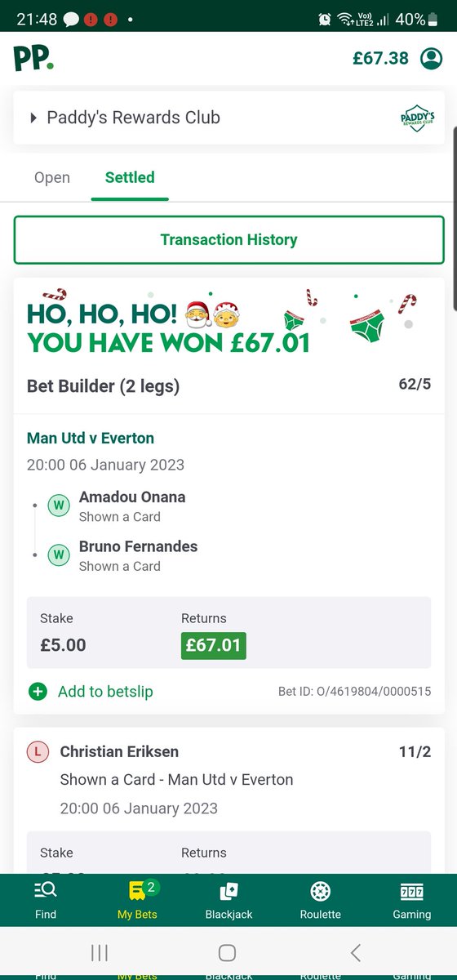This screenshot has width=457, height=980.
Task: Tap the green plus Add to betslip icon
Action: tap(38, 692)
